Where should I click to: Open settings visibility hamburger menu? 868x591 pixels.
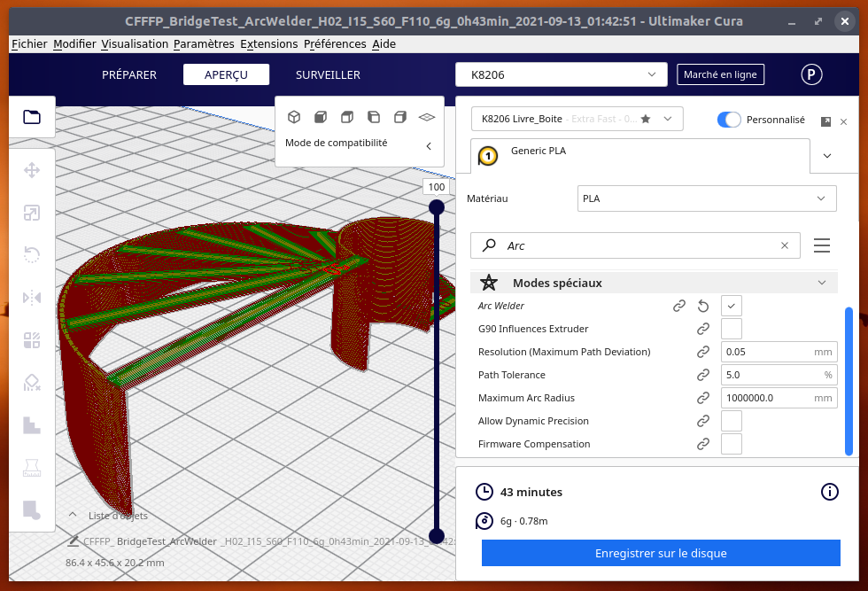tap(822, 245)
